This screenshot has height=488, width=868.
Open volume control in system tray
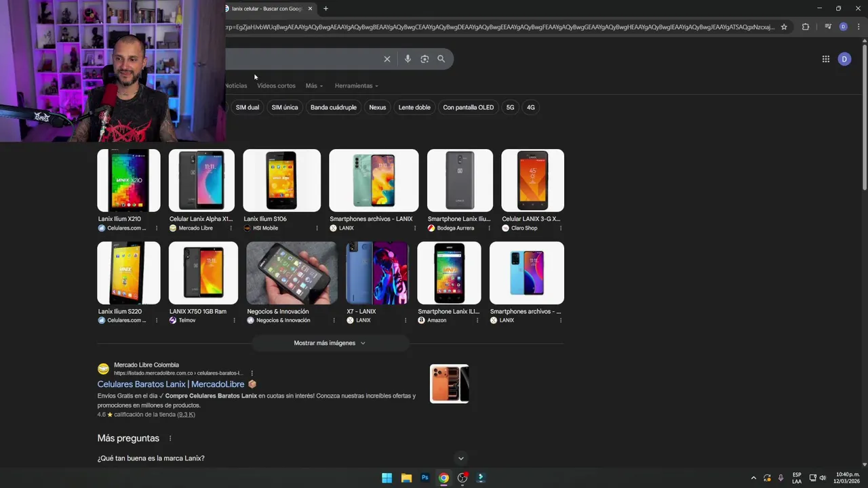pyautogui.click(x=823, y=478)
